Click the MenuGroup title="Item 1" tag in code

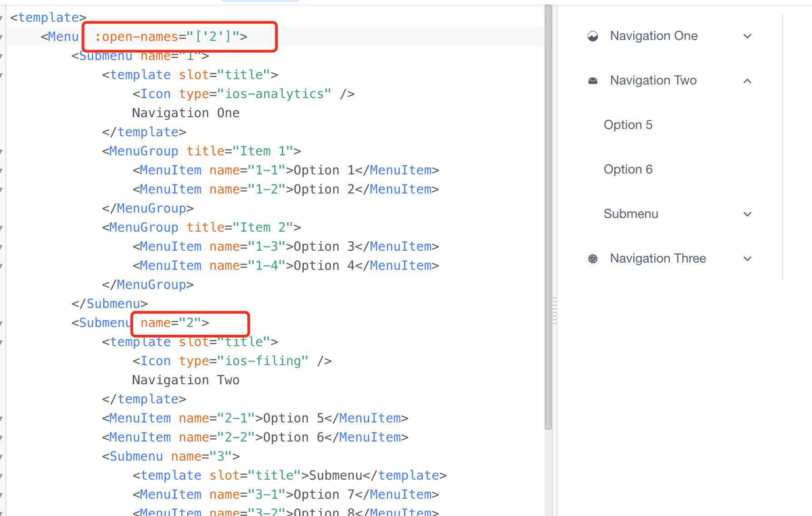(200, 151)
